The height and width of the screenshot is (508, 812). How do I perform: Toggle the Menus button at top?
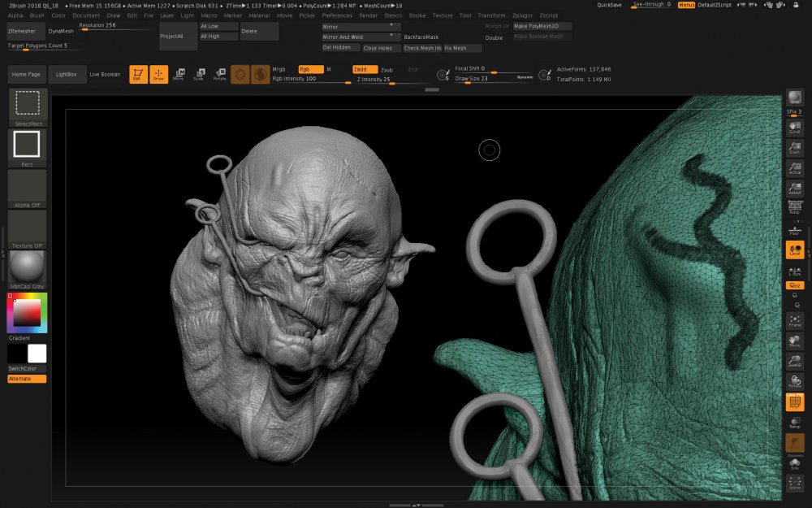686,5
